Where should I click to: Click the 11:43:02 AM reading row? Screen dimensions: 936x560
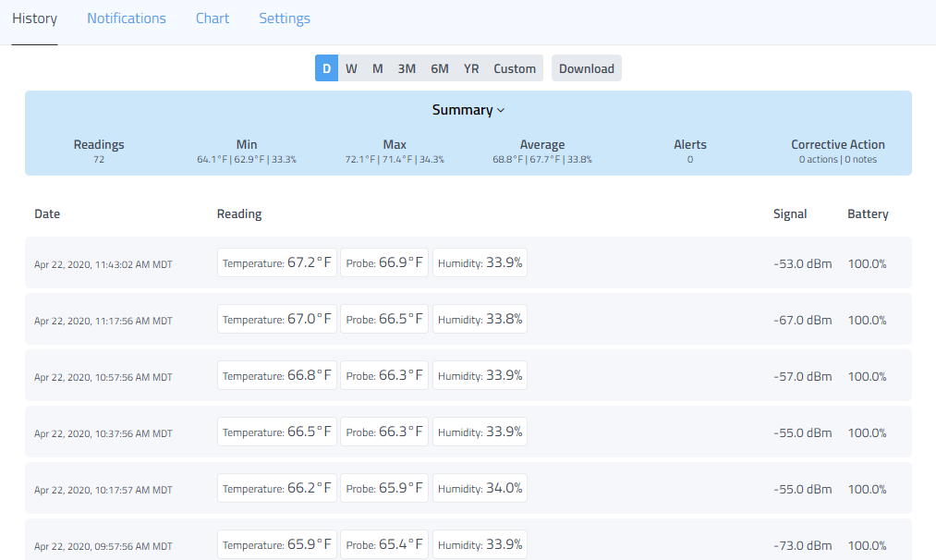tap(103, 264)
